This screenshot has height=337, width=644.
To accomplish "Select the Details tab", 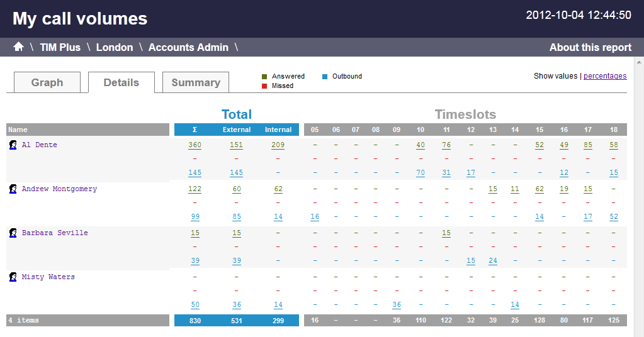I will 121,82.
